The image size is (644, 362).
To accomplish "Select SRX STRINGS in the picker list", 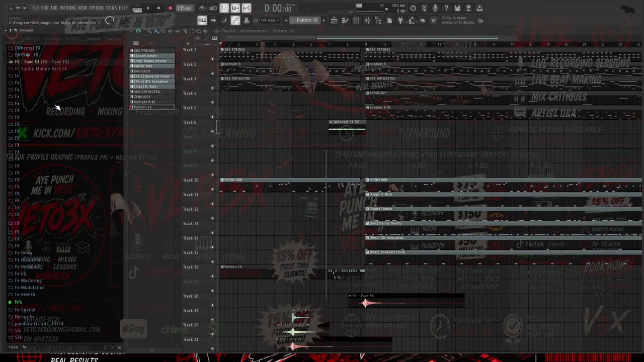I will (x=152, y=51).
